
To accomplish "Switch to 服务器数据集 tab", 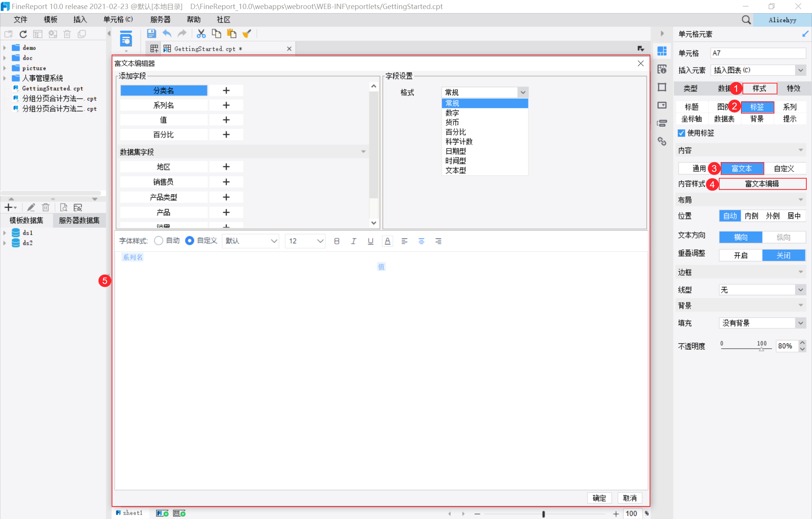I will (x=79, y=220).
